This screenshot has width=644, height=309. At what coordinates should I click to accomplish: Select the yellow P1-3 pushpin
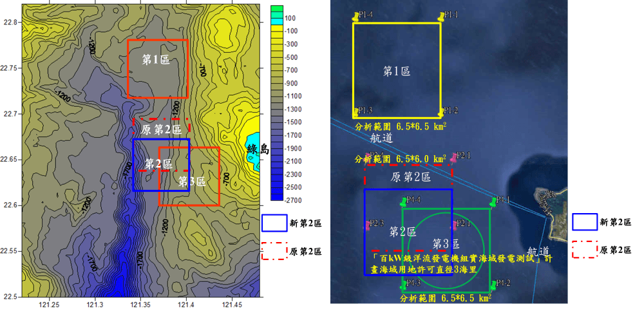click(355, 112)
